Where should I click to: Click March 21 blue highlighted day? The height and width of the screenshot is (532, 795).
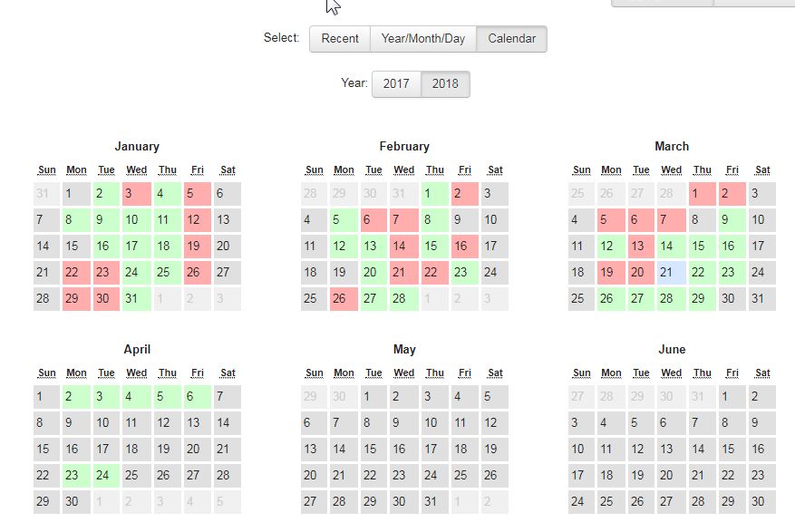[672, 273]
